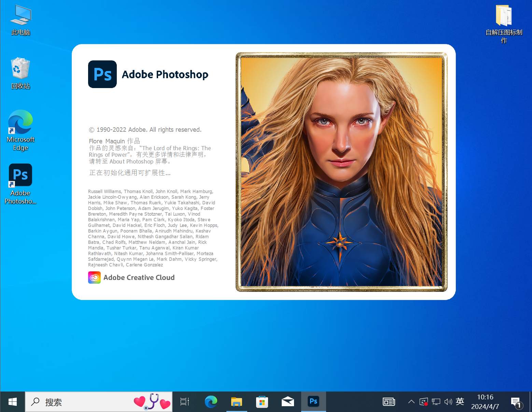
Task: Click the taskbar search box
Action: point(99,402)
